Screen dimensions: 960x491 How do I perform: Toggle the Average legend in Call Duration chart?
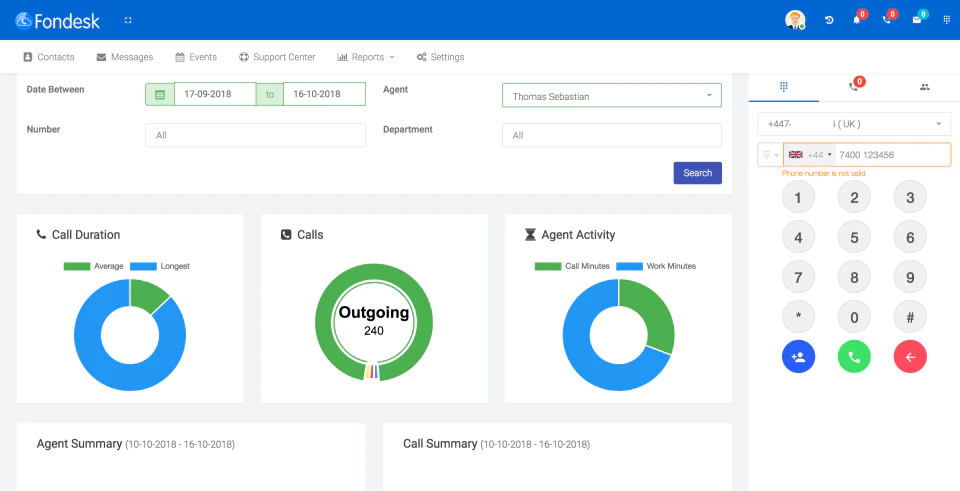point(94,266)
